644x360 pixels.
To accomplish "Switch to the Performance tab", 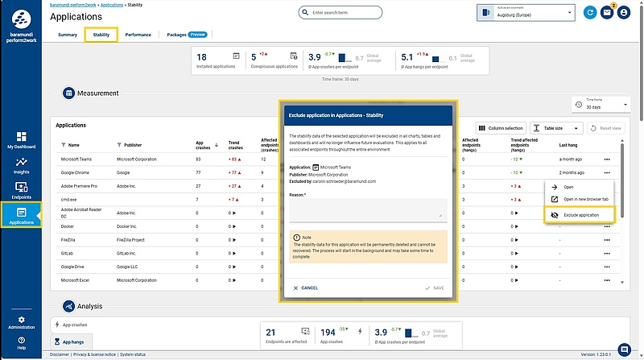I will pyautogui.click(x=138, y=35).
